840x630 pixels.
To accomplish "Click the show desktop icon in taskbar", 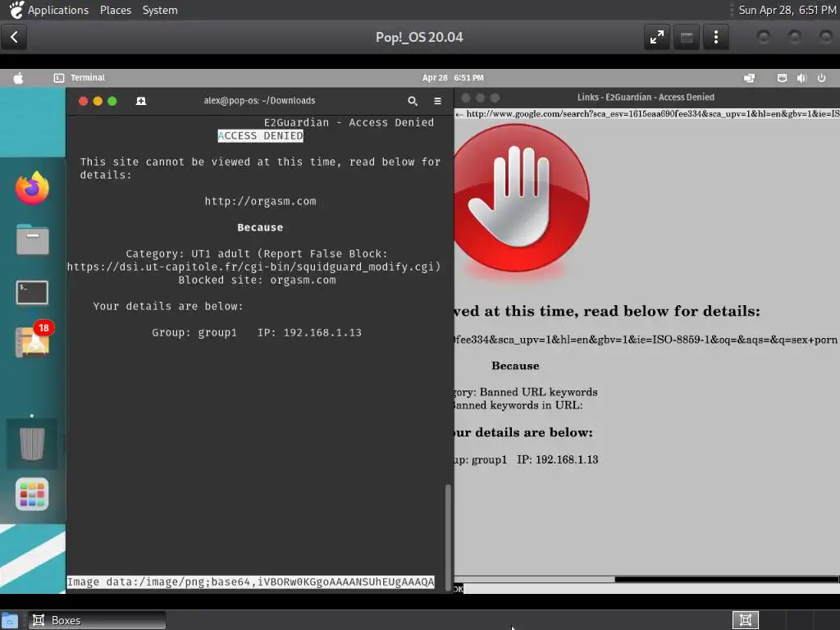I will click(10, 621).
